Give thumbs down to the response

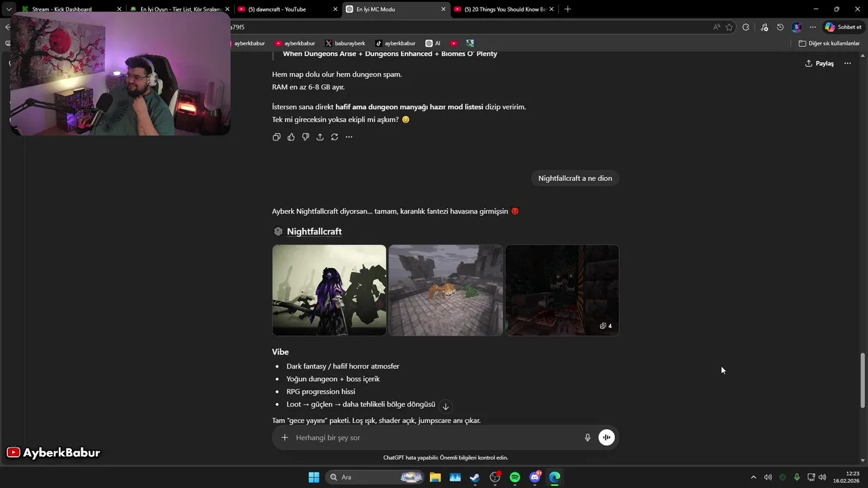pyautogui.click(x=305, y=137)
